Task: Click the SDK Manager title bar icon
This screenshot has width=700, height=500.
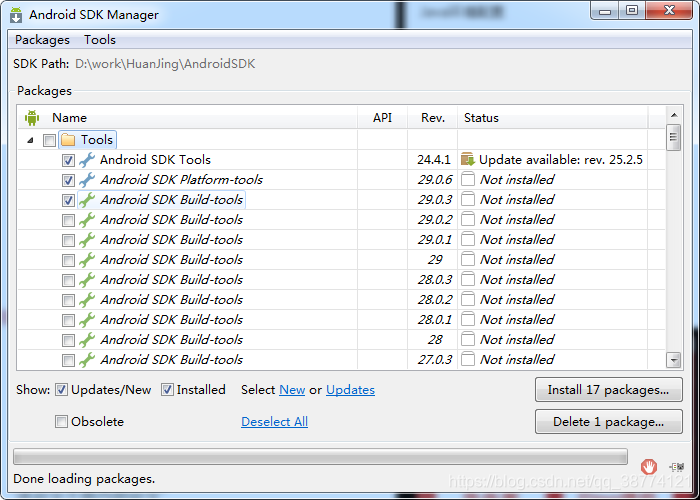Action: tap(17, 15)
